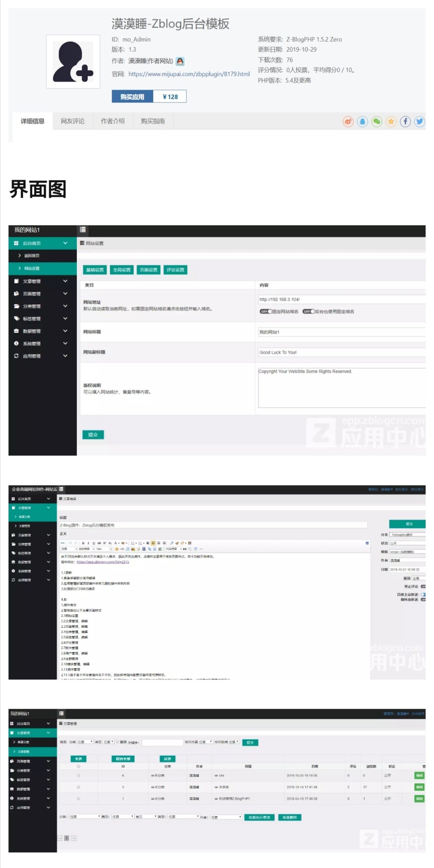Viewport: 434px width, 868px height.
Task: Click the 后台首页 grid icon in site settings screenshot
Action: click(16, 243)
